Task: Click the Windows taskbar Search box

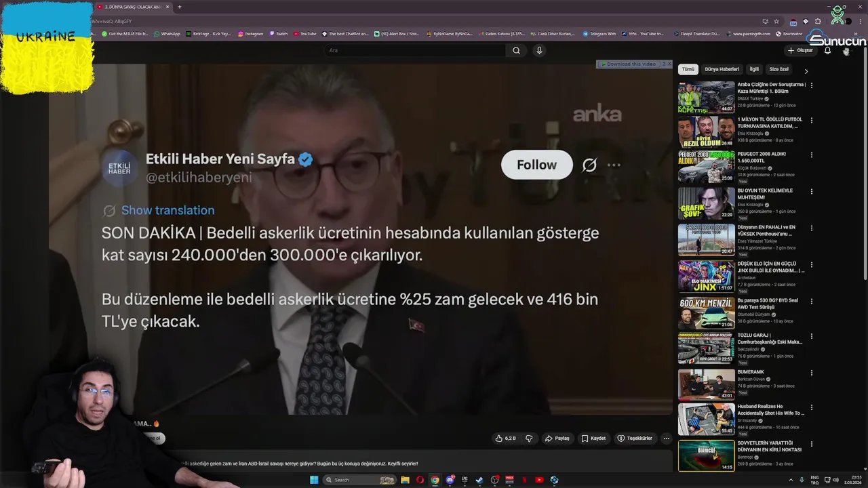Action: (x=360, y=480)
